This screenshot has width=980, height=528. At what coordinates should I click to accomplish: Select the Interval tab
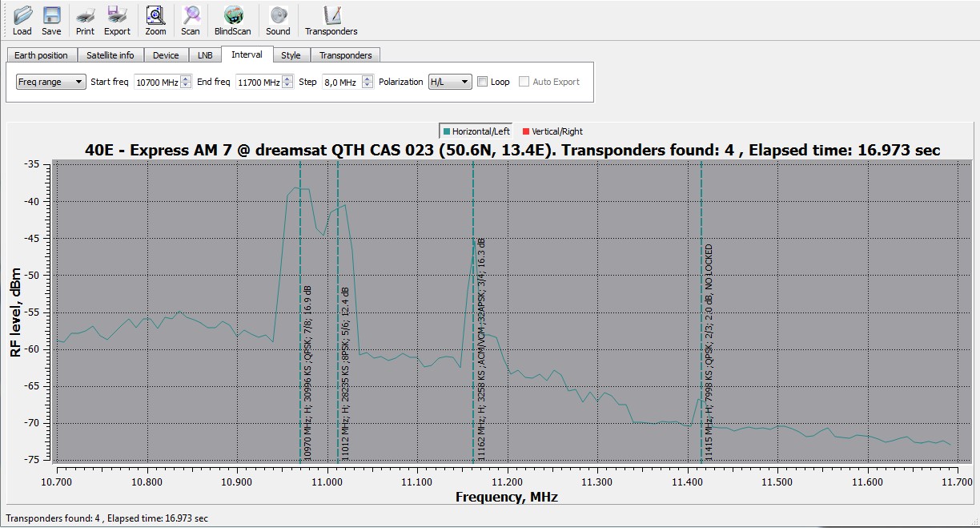coord(247,54)
